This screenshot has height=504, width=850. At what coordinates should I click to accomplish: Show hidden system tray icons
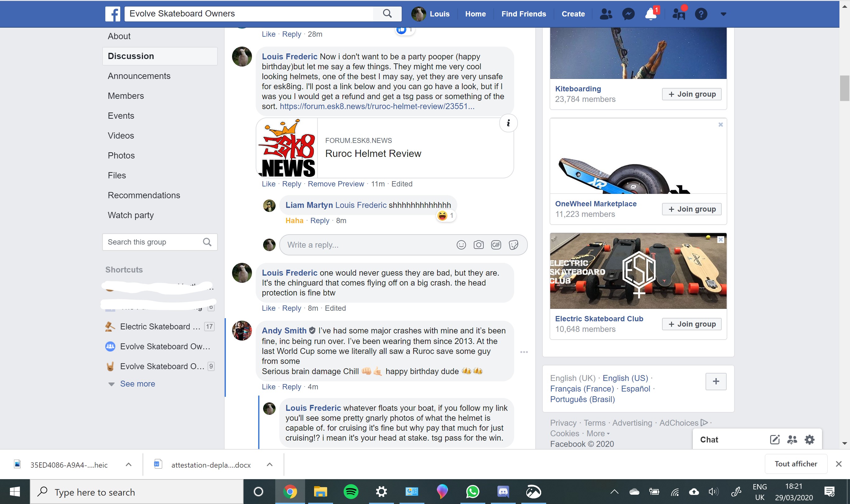[x=614, y=492]
